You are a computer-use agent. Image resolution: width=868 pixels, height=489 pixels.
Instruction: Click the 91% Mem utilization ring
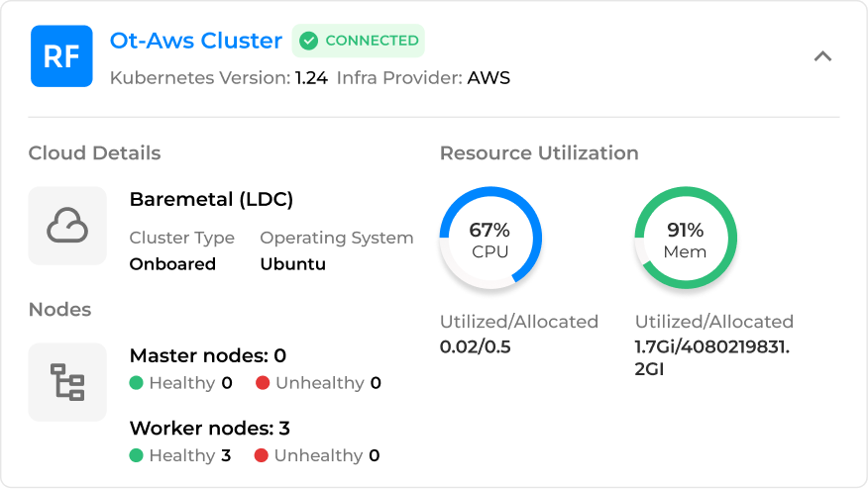[686, 239]
